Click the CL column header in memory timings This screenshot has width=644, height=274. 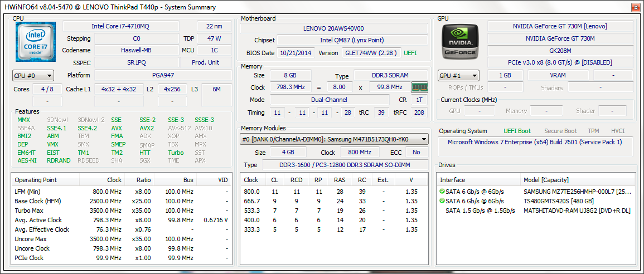(274, 180)
